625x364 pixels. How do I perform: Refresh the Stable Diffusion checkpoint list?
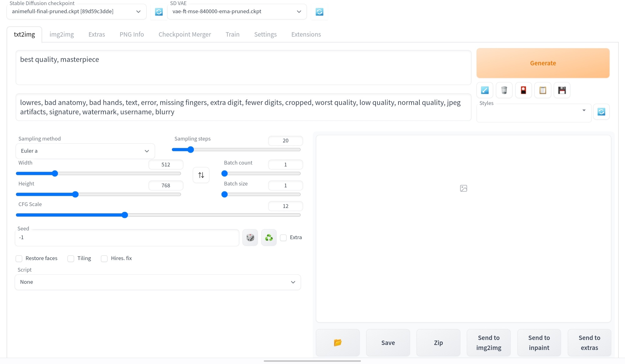tap(159, 12)
